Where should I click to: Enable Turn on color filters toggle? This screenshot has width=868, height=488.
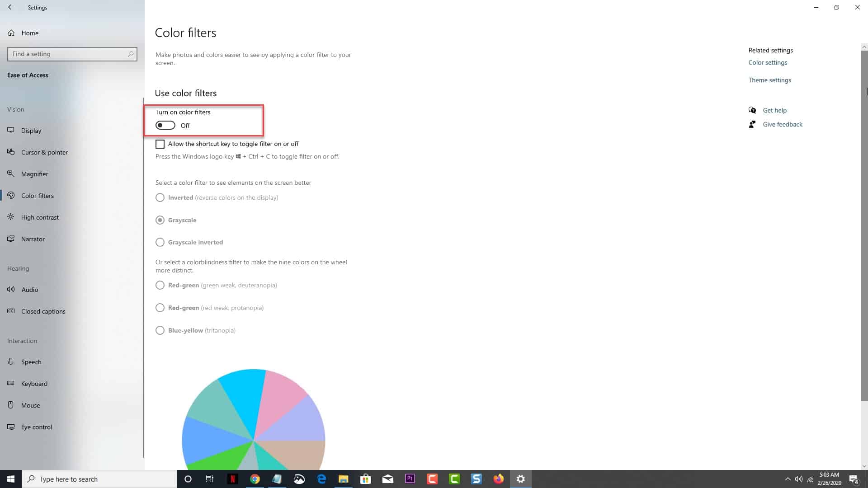click(165, 125)
